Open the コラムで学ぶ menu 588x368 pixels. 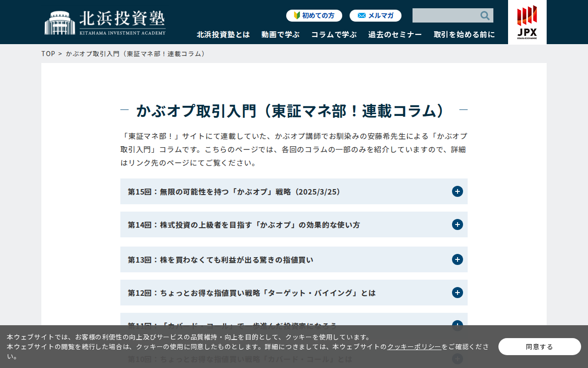[x=334, y=34]
